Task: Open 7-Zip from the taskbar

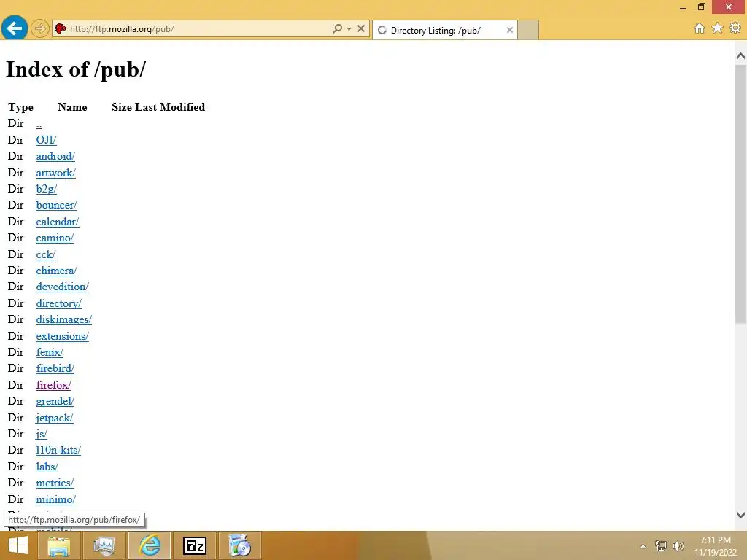Action: pyautogui.click(x=195, y=545)
